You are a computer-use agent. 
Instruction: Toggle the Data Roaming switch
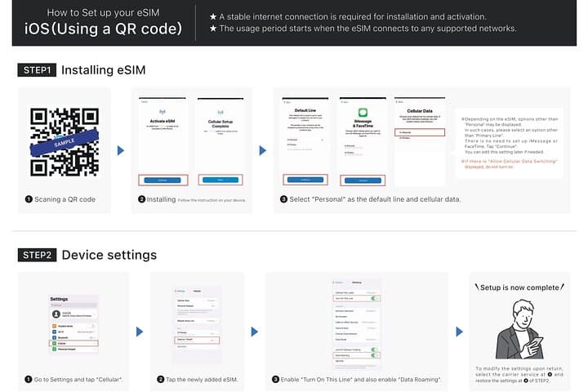tap(374, 355)
